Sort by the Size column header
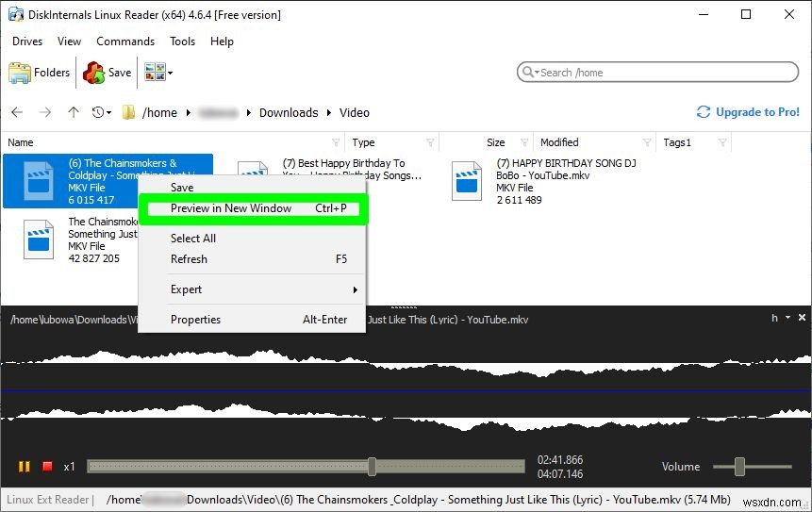812x512 pixels. (495, 142)
